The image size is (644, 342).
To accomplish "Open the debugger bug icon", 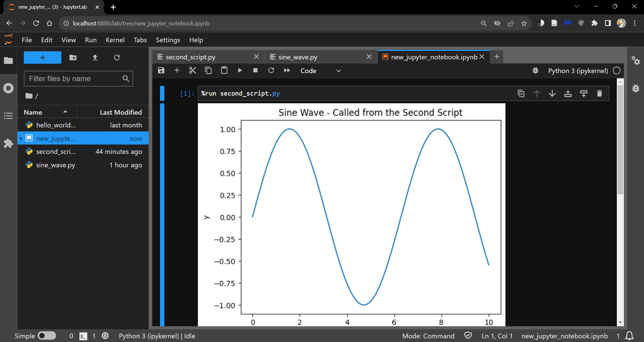I will [x=535, y=70].
